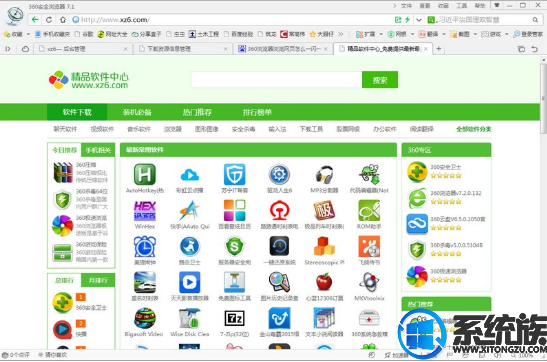The height and width of the screenshot is (362, 547).
Task: Open the MP3 splitter headphone icon
Action: click(x=324, y=174)
